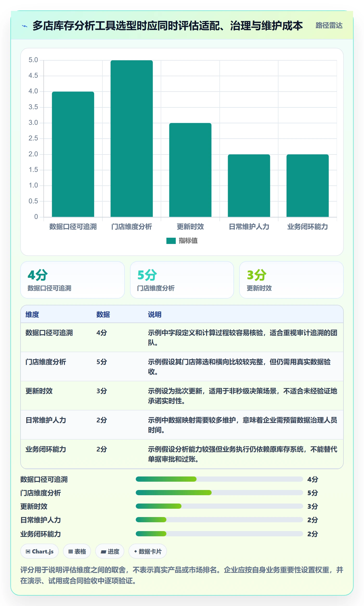Click description starting 示例假设分析能力
The width and height of the screenshot is (364, 606).
tap(243, 454)
